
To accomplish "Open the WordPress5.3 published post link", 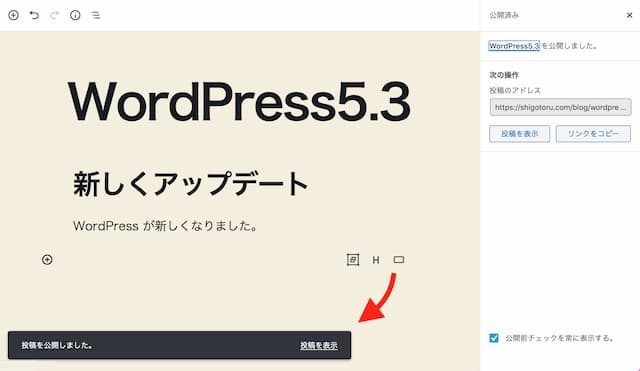I will click(514, 46).
